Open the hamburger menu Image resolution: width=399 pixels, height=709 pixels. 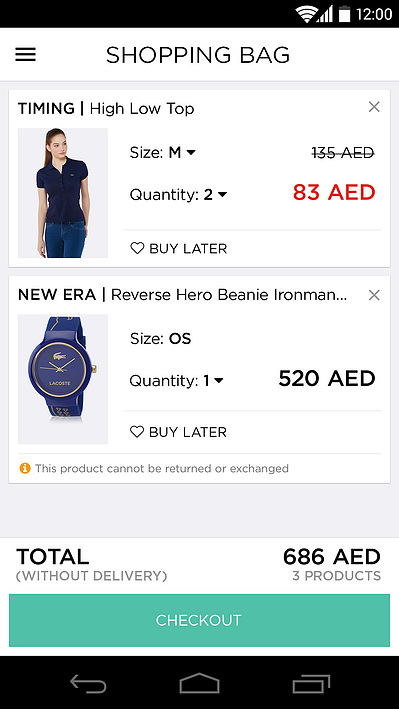25,55
